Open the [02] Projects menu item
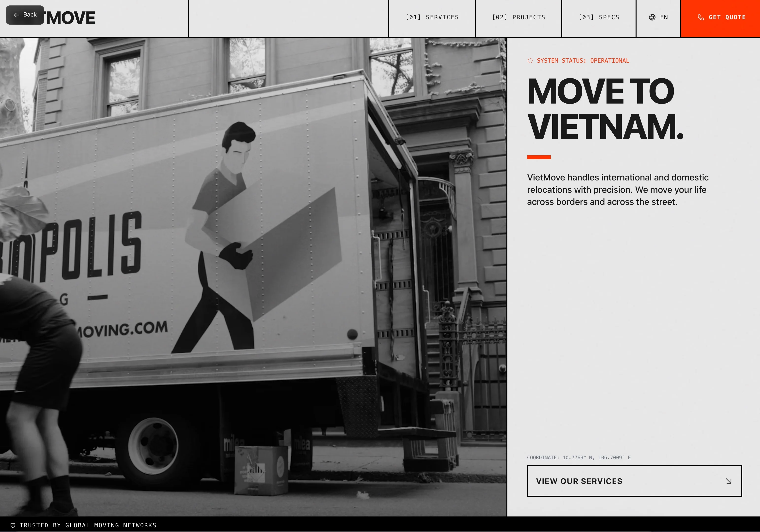 click(x=518, y=17)
